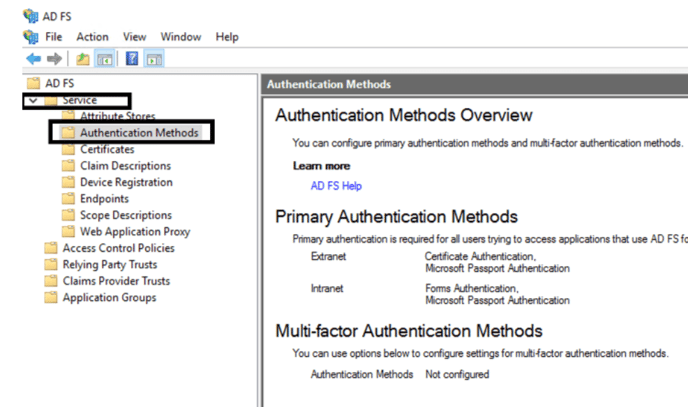The width and height of the screenshot is (688, 407).
Task: Select the Claim Descriptions folder
Action: click(125, 166)
